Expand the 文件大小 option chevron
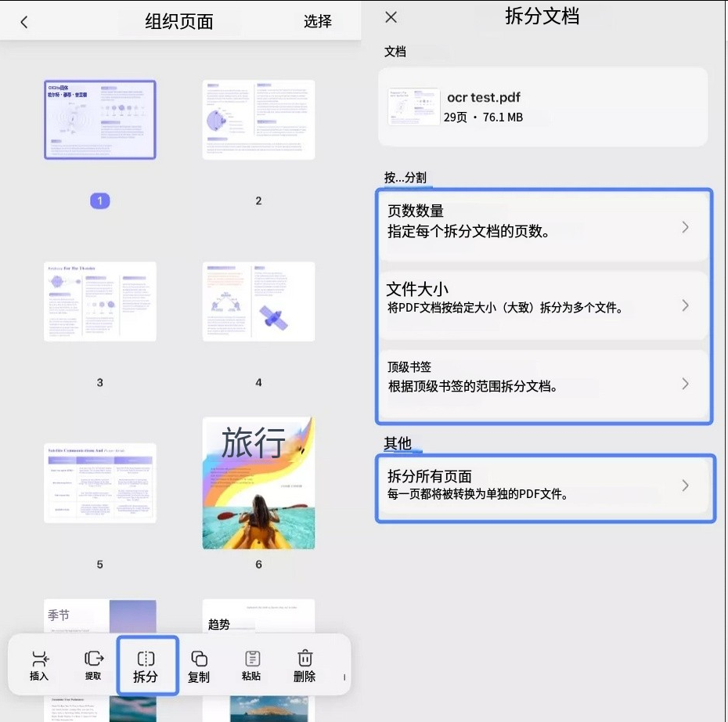 point(686,305)
